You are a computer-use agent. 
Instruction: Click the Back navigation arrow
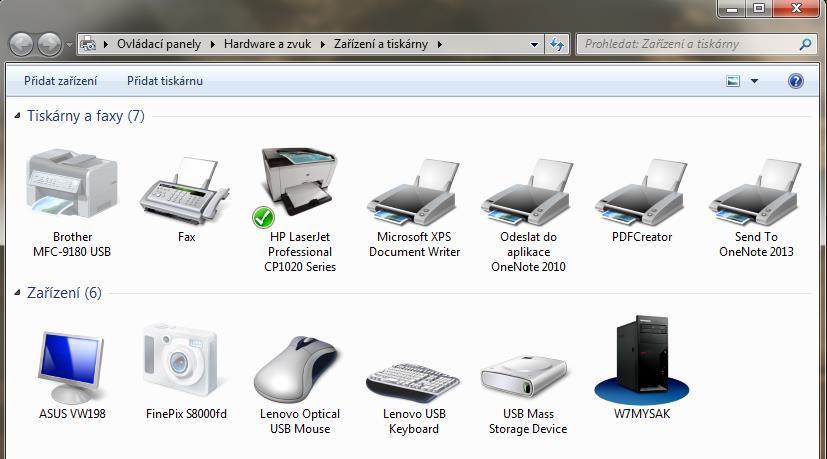click(21, 44)
